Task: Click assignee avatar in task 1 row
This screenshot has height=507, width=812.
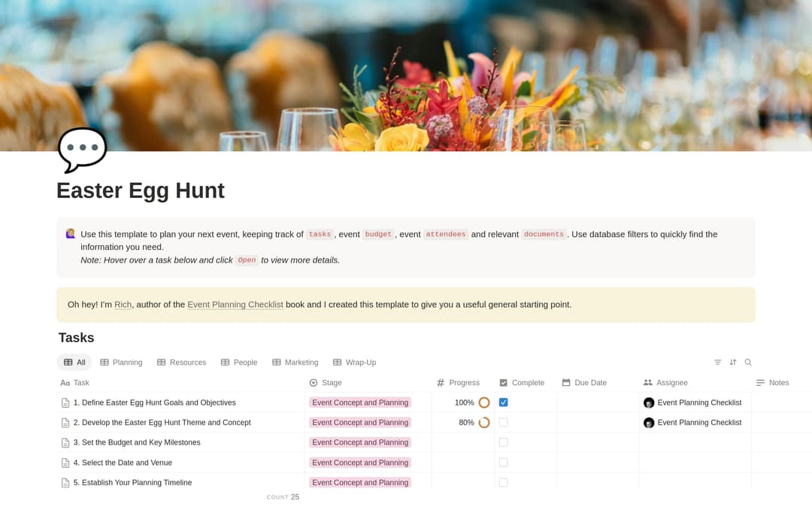Action: click(649, 402)
